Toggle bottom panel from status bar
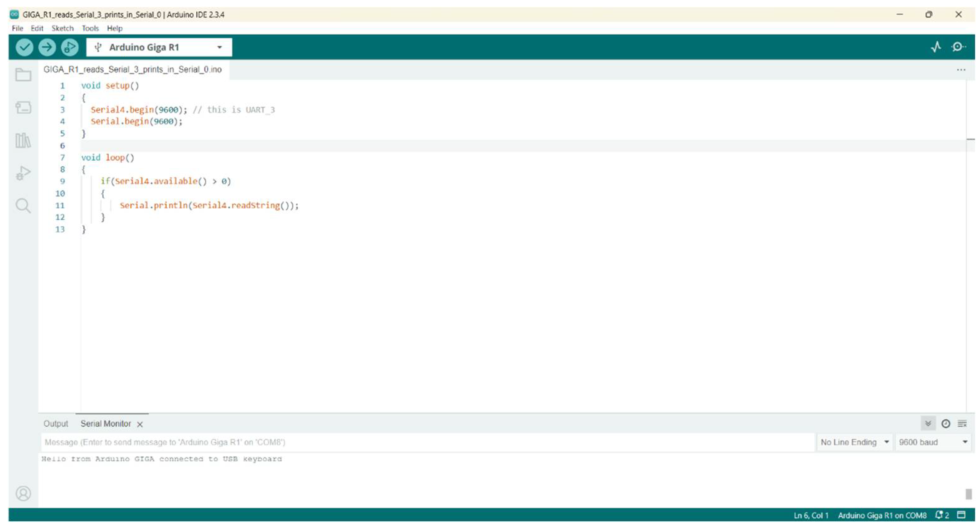The width and height of the screenshot is (980, 528). [961, 515]
